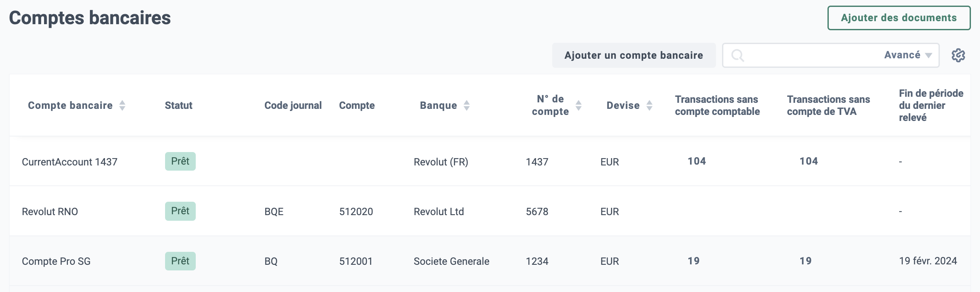Sort by Devise column arrows
The height and width of the screenshot is (292, 980).
[649, 105]
